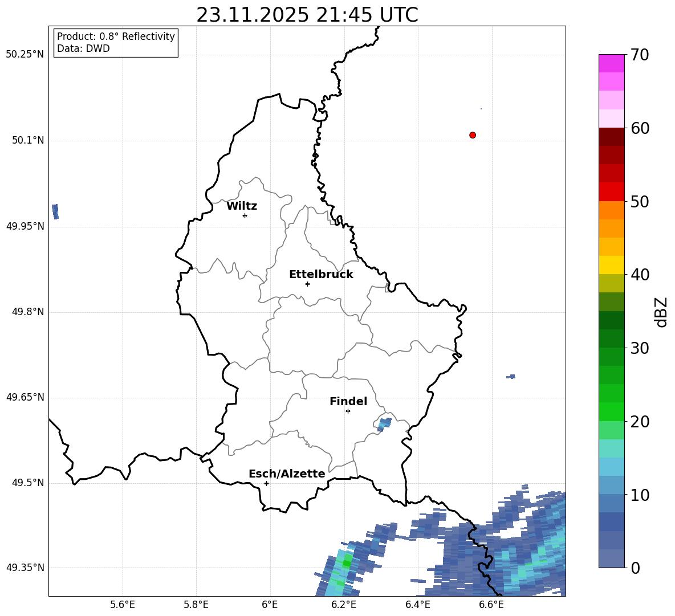Click the colorbar tick label 30
This screenshot has height=616, width=675.
click(640, 348)
